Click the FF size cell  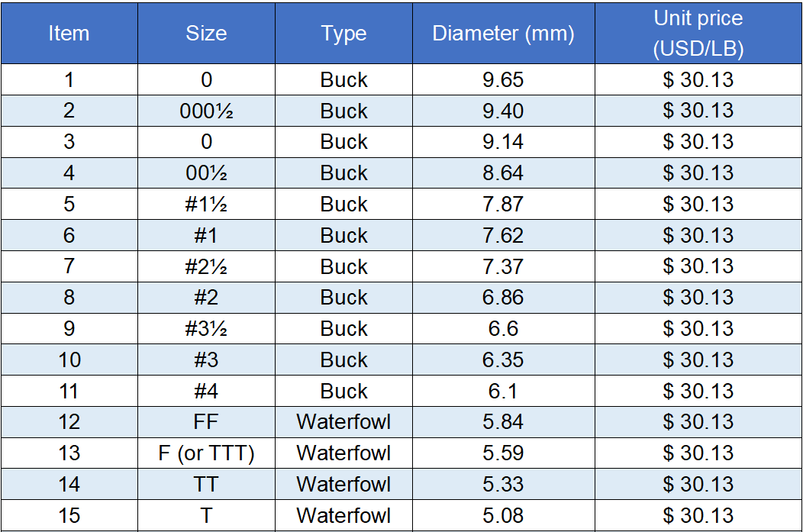206,422
